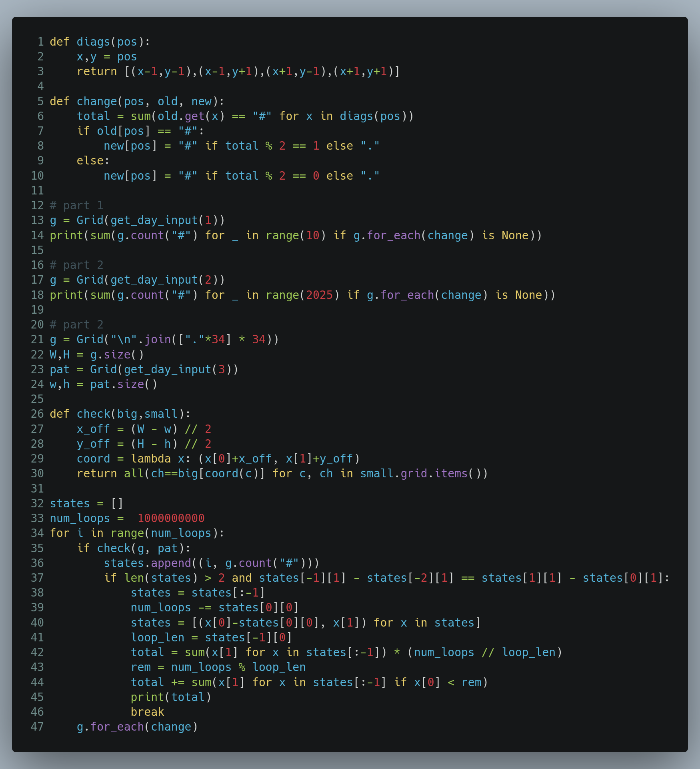
Task: Click the number "1000000000" on line 33
Action: (x=171, y=519)
